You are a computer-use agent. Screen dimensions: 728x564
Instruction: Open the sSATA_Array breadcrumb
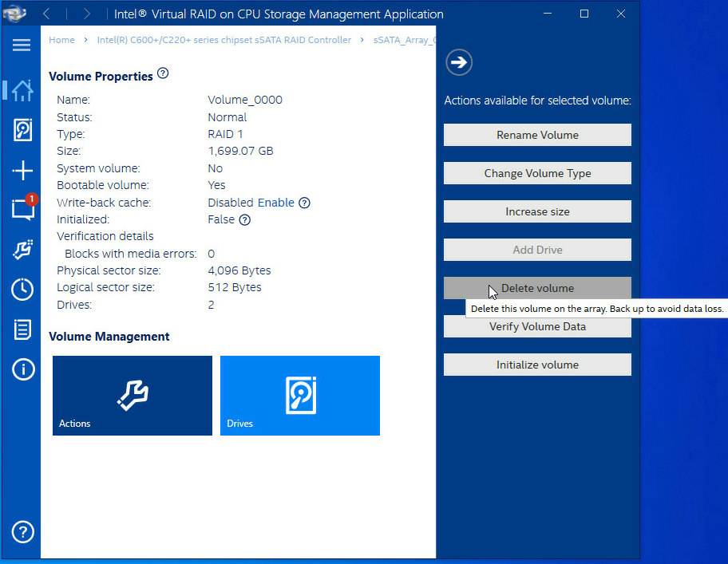pyautogui.click(x=405, y=40)
